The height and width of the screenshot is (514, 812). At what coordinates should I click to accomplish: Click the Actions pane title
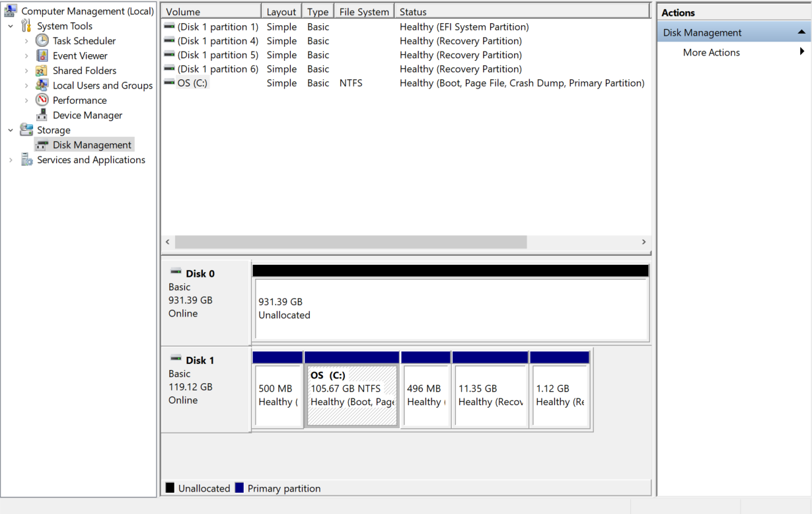[678, 13]
